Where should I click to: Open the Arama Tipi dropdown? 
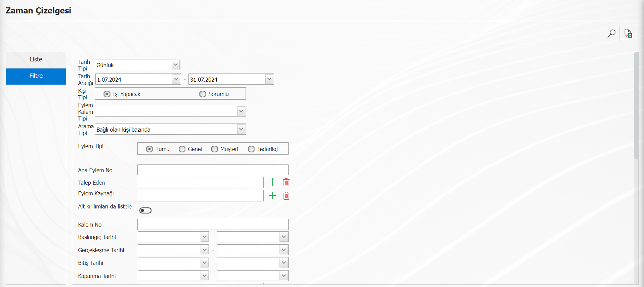coord(241,129)
